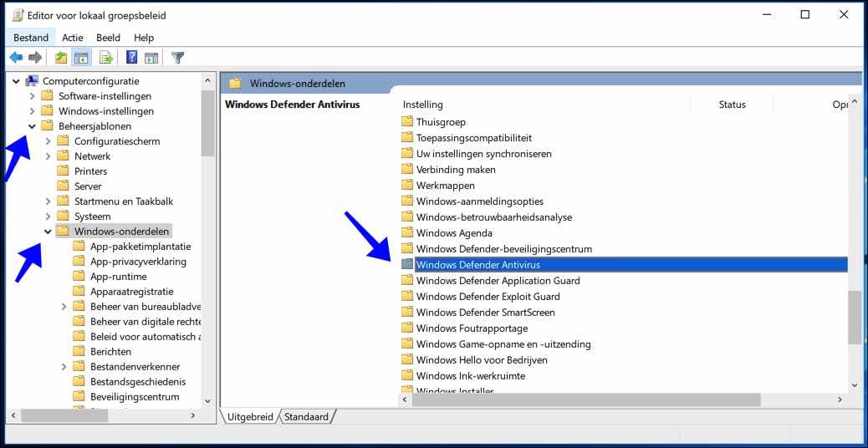Collapse the Beheersjablonen tree node
The height and width of the screenshot is (448, 868).
[x=33, y=126]
